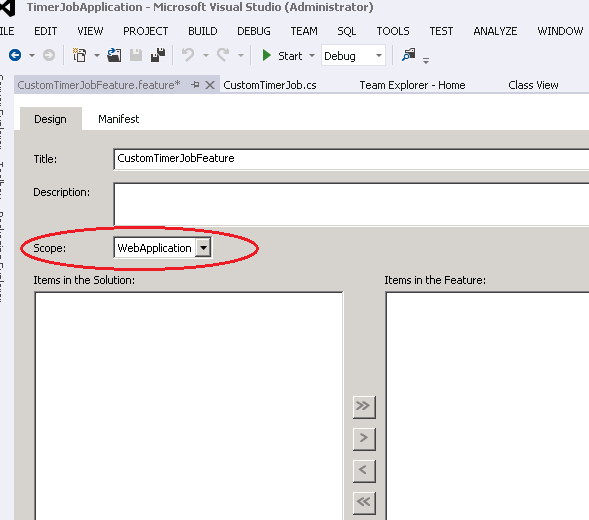Switch to the Class View tab

pyautogui.click(x=533, y=85)
